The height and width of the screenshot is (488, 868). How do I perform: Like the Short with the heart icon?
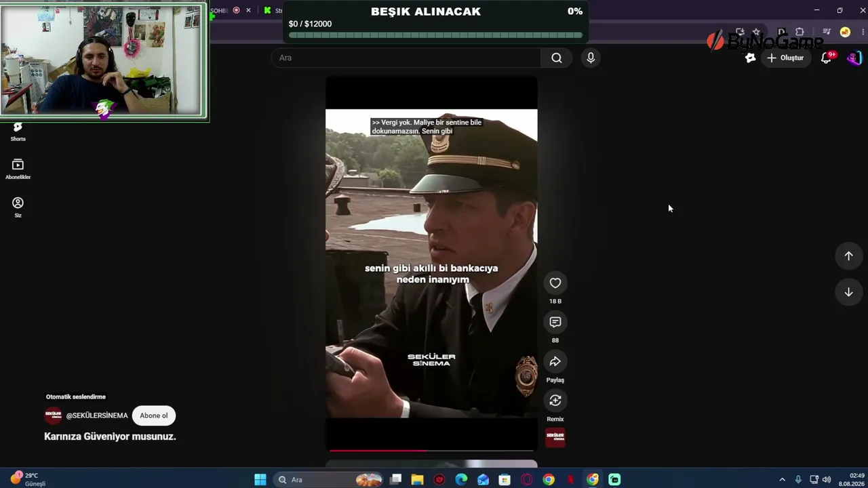555,283
